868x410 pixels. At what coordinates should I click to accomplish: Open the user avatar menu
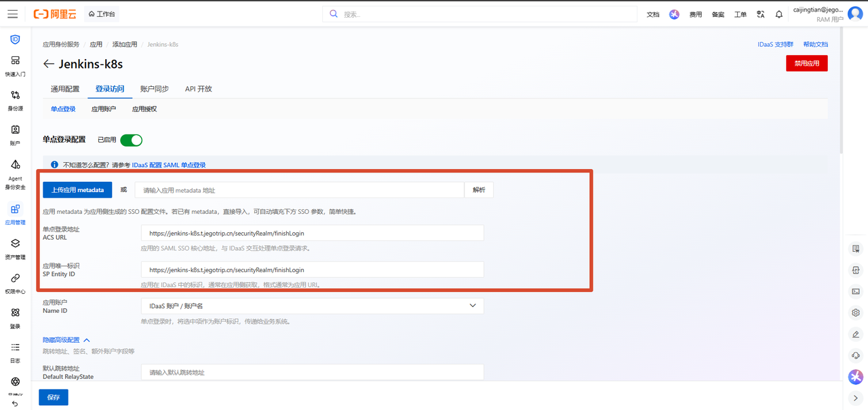pyautogui.click(x=855, y=14)
